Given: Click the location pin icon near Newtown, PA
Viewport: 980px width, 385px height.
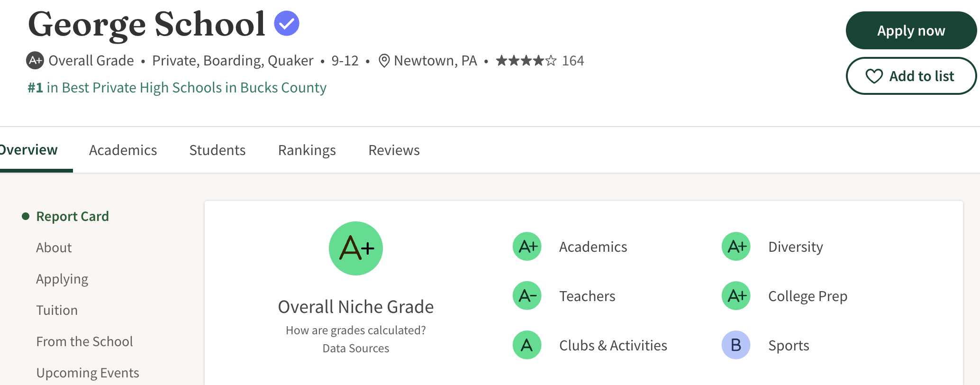Looking at the screenshot, I should (x=384, y=61).
